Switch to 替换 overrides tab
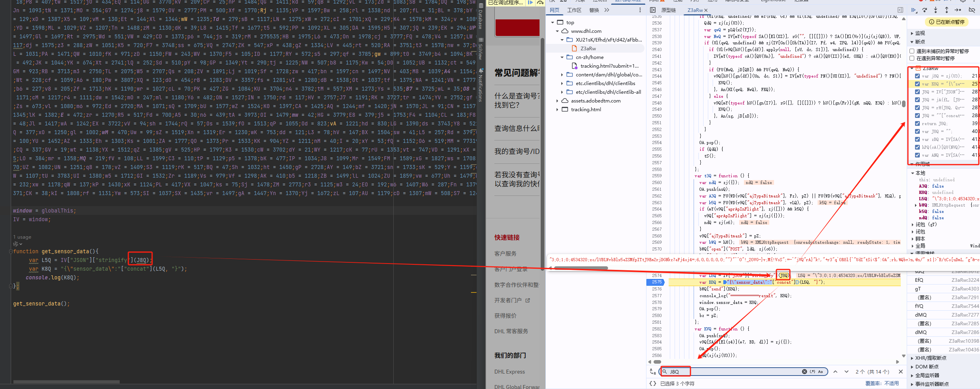Screen dimensions: 980x389 pyautogui.click(x=594, y=10)
